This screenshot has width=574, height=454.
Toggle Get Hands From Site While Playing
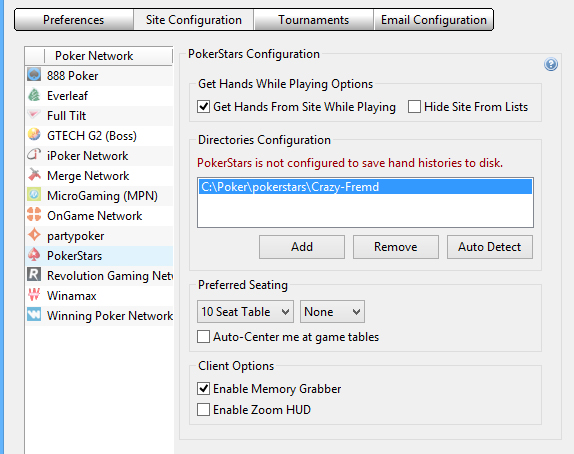point(204,107)
